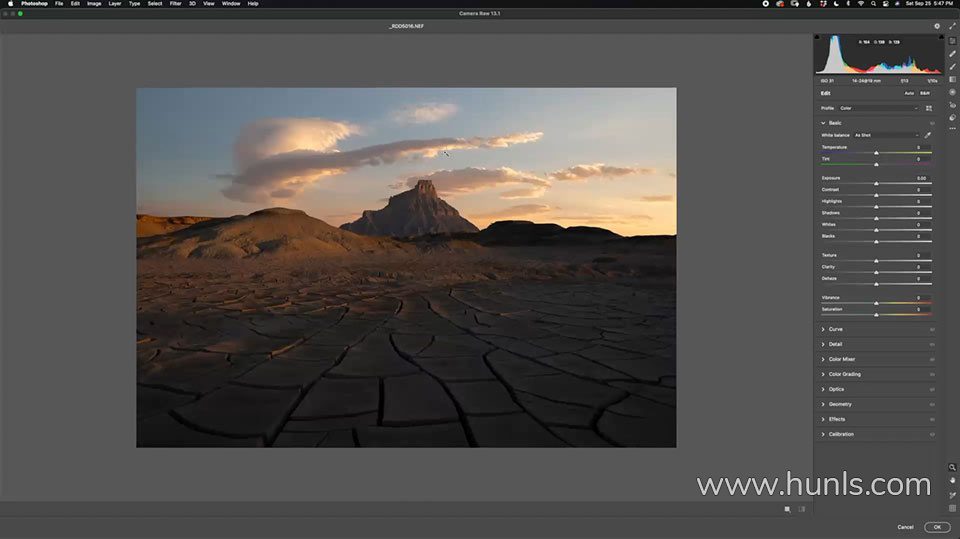960x539 pixels.
Task: Select the Hand pan tool
Action: (x=952, y=480)
